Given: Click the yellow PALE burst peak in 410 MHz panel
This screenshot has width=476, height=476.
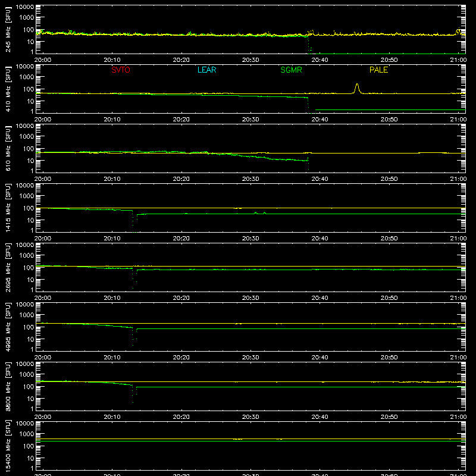Looking at the screenshot, I should click(357, 88).
